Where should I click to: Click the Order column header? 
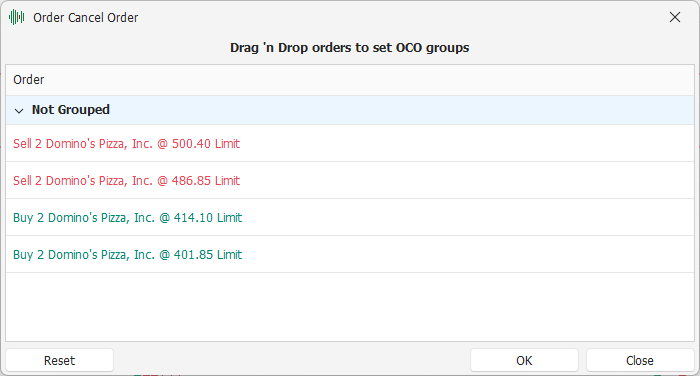pos(29,80)
